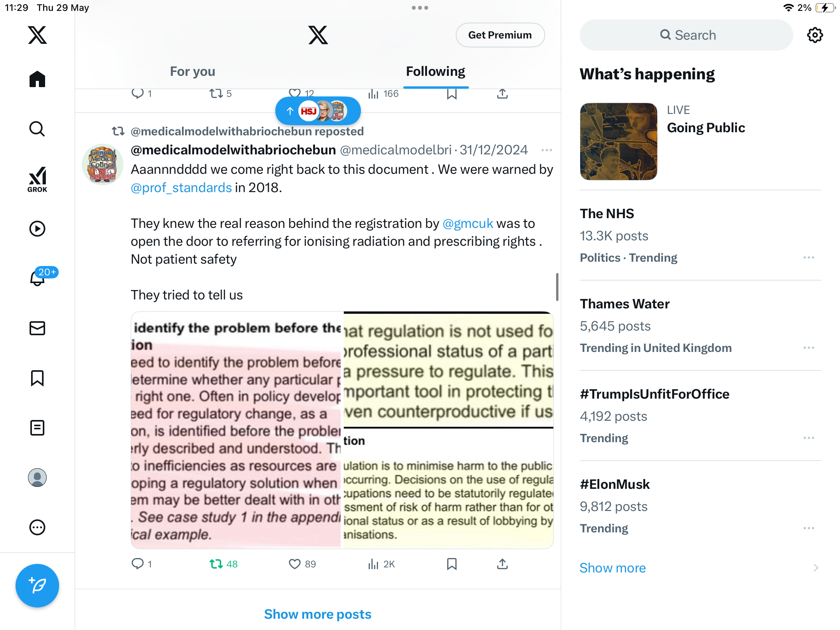Viewport: 840px width, 630px height.
Task: Click the timeline scrollbar handle
Action: tap(557, 287)
